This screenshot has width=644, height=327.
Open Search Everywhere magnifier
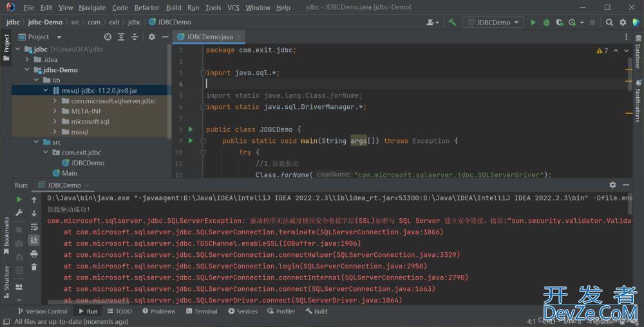tap(609, 22)
